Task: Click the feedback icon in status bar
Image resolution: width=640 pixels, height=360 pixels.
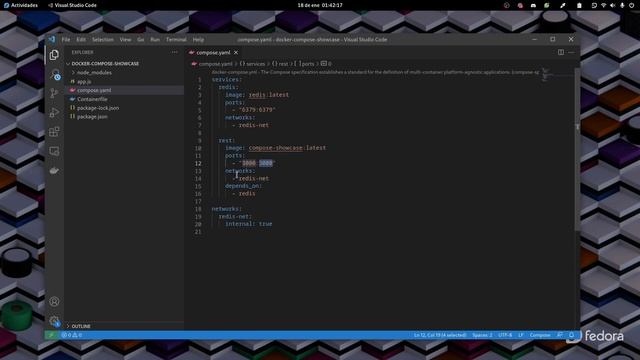Action: 560,335
